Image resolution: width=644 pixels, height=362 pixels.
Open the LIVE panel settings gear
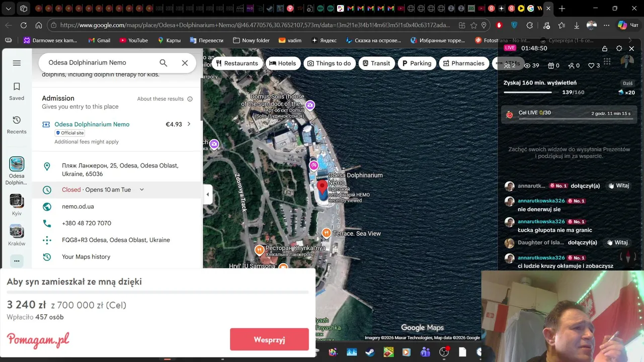619,48
